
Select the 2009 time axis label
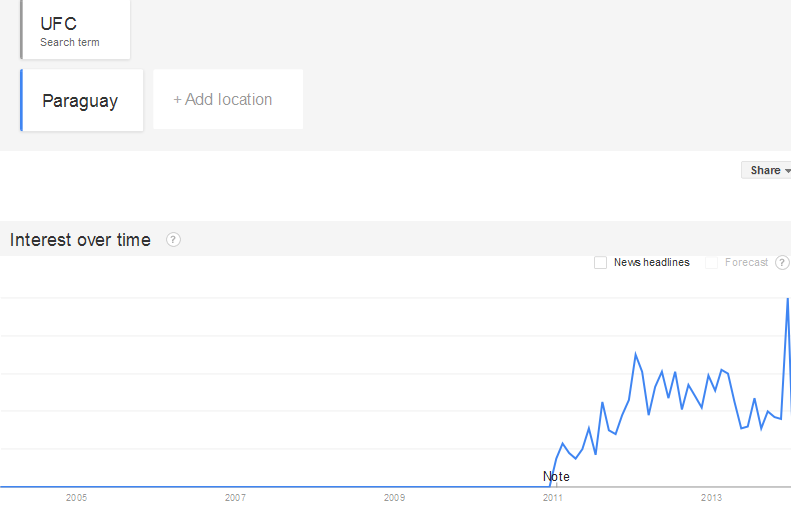click(x=394, y=498)
